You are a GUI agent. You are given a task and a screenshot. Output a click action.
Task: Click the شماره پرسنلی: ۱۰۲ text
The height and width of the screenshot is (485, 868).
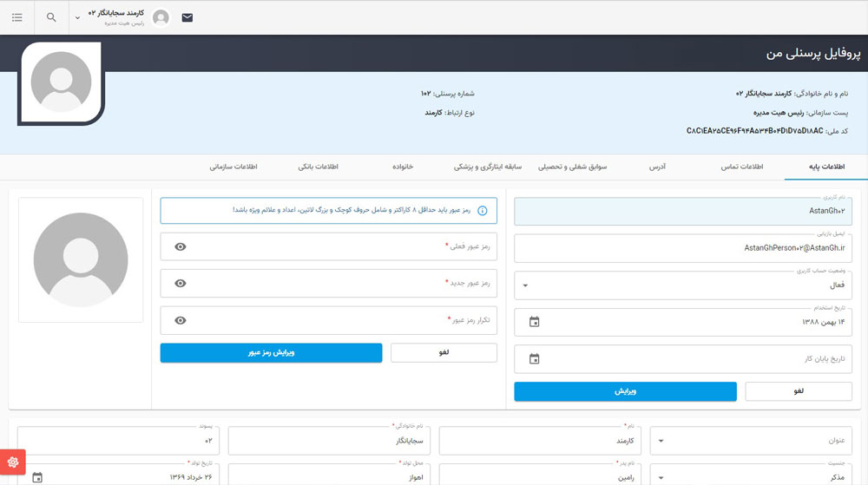tap(447, 94)
